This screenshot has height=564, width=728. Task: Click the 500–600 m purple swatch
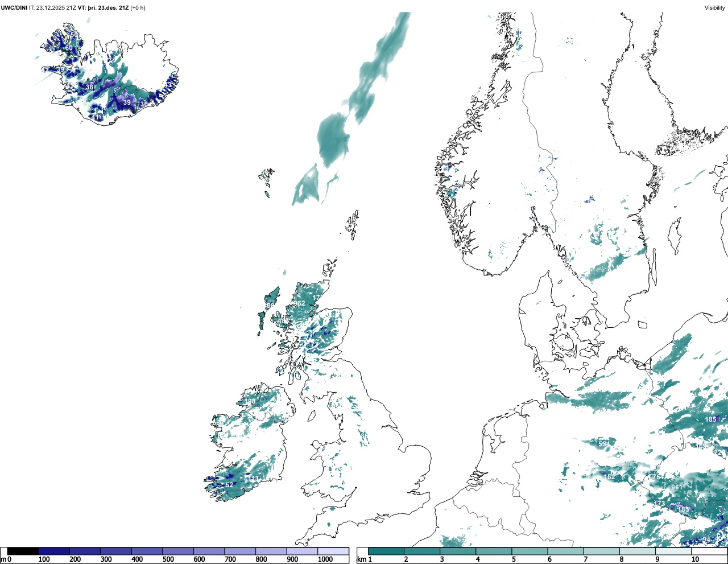[178, 551]
